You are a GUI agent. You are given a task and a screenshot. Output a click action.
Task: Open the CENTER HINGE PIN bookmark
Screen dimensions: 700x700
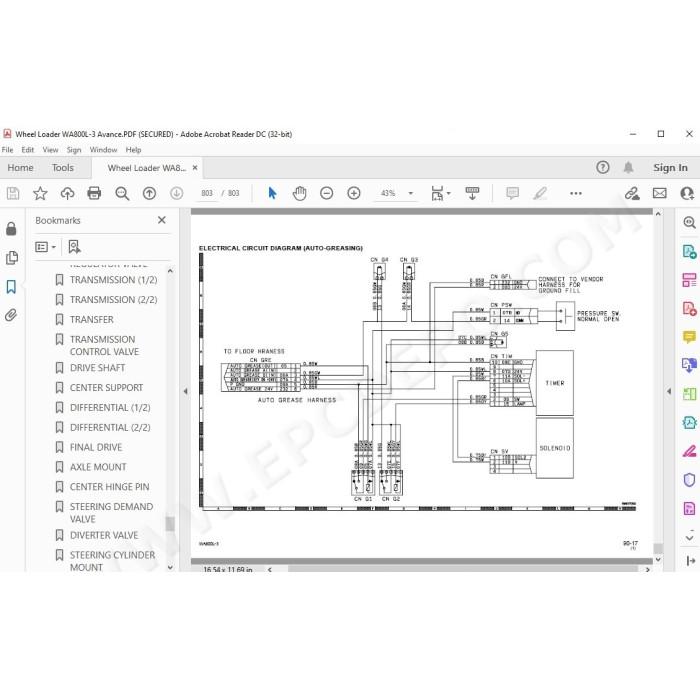[109, 487]
